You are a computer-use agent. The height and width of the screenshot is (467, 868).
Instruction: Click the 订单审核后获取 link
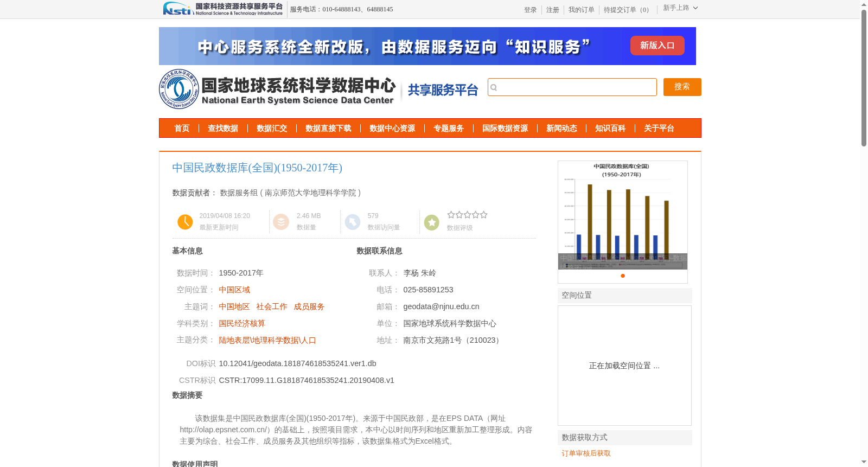pyautogui.click(x=586, y=453)
